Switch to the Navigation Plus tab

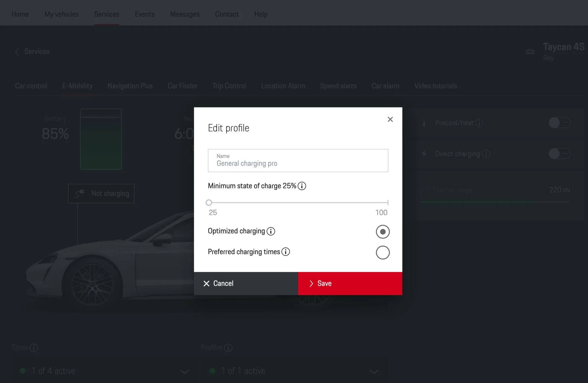130,86
